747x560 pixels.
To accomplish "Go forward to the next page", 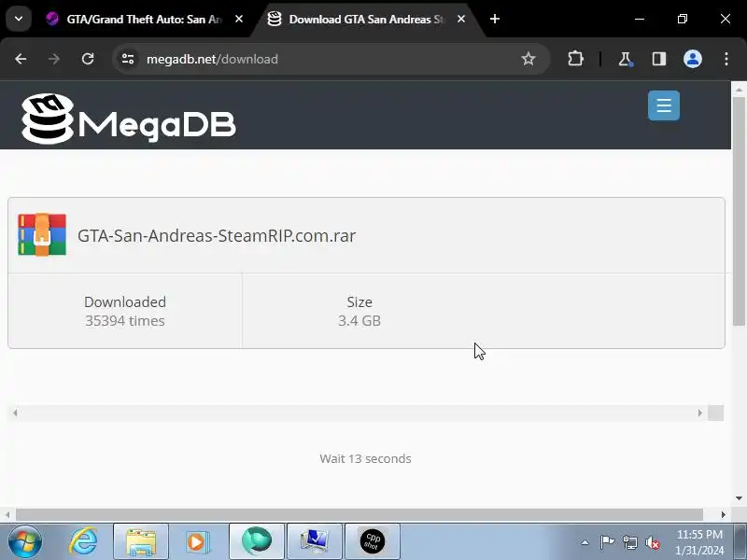I will coord(54,59).
